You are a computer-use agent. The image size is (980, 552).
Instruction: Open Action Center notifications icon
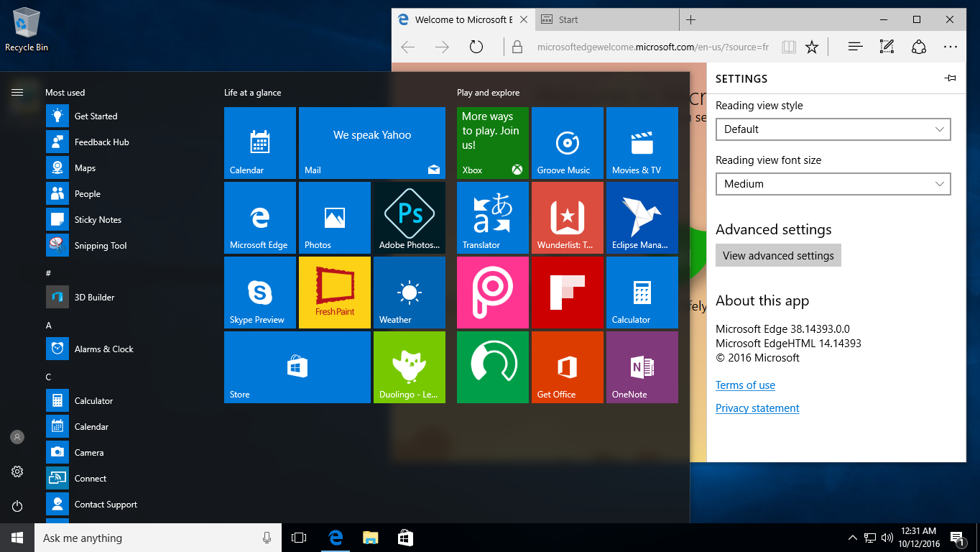[957, 538]
